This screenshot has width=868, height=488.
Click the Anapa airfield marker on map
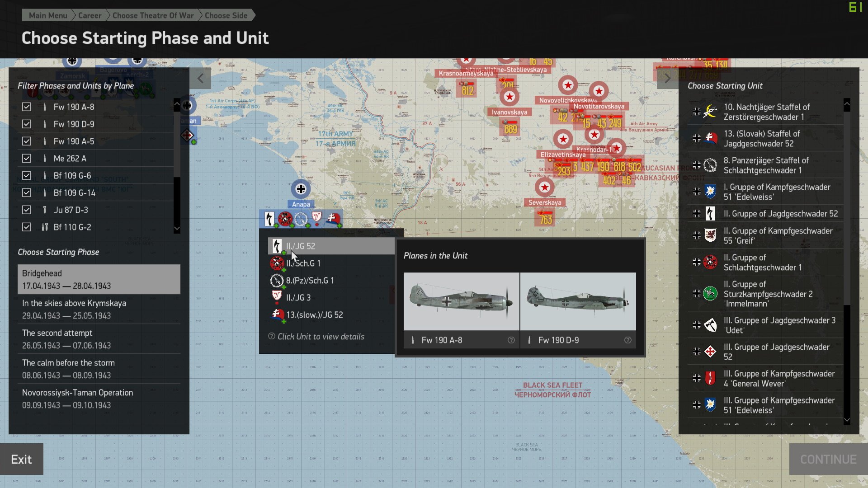tap(301, 189)
